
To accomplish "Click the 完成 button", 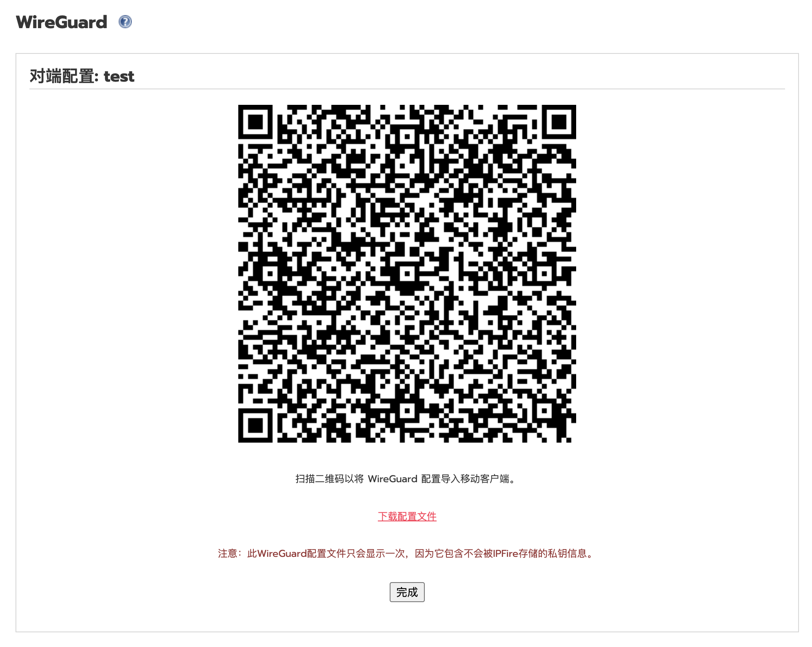I will pos(407,592).
